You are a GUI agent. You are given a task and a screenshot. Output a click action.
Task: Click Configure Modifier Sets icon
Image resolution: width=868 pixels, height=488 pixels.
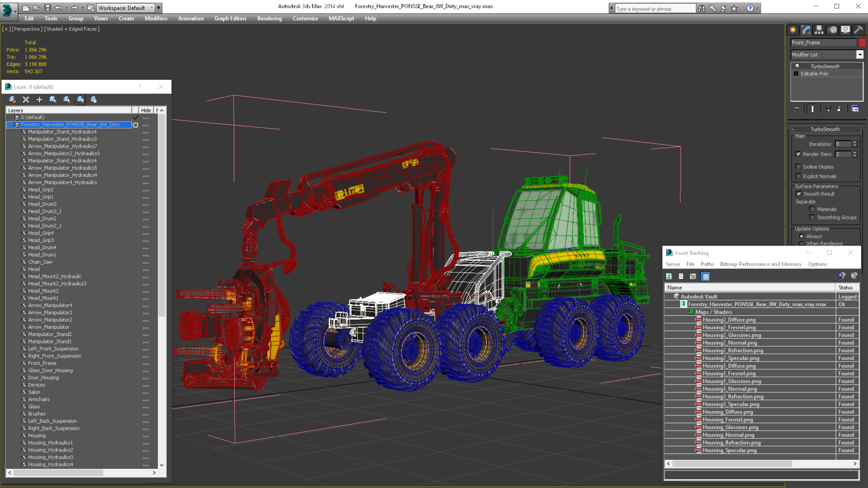coord(855,109)
